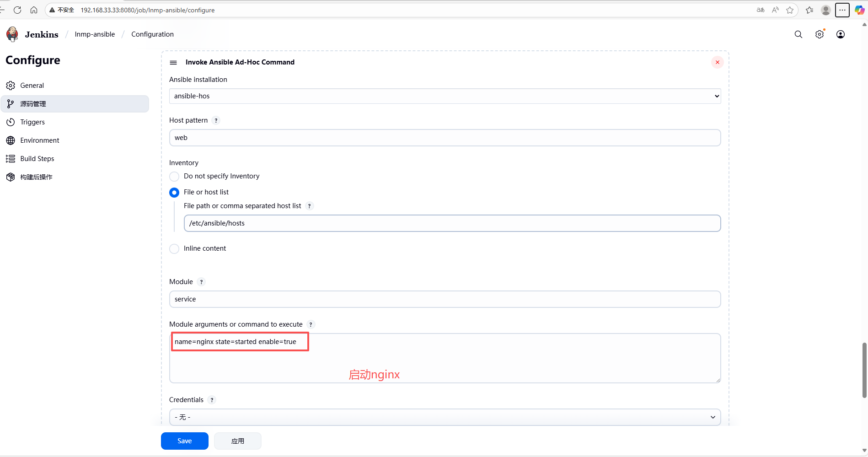The image size is (868, 457).
Task: Show help for Module field
Action: 201,282
